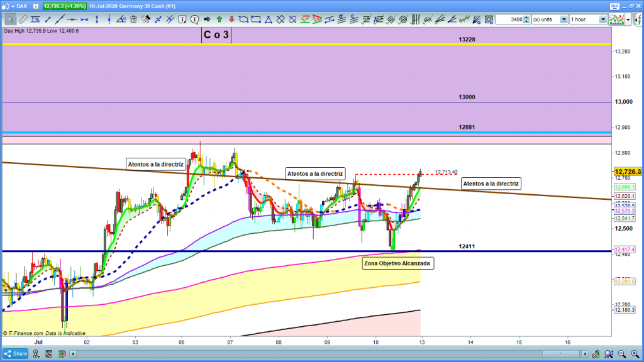The image size is (644, 362).
Task: Pick the red down arrow tool
Action: click(x=231, y=19)
